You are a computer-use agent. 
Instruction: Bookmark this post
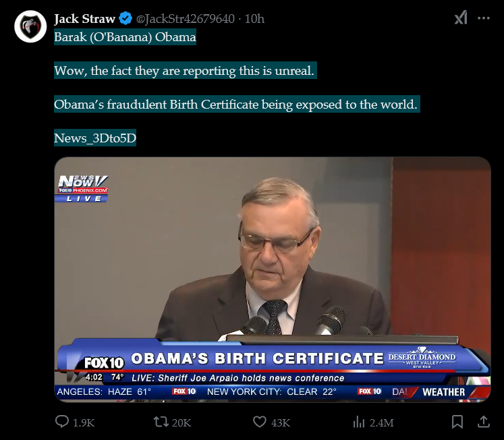[x=457, y=422]
